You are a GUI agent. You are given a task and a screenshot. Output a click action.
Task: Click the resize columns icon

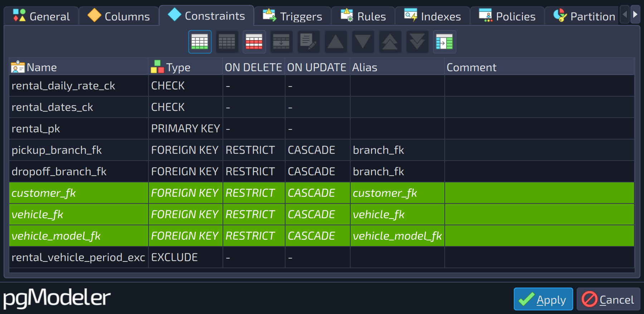coord(444,42)
